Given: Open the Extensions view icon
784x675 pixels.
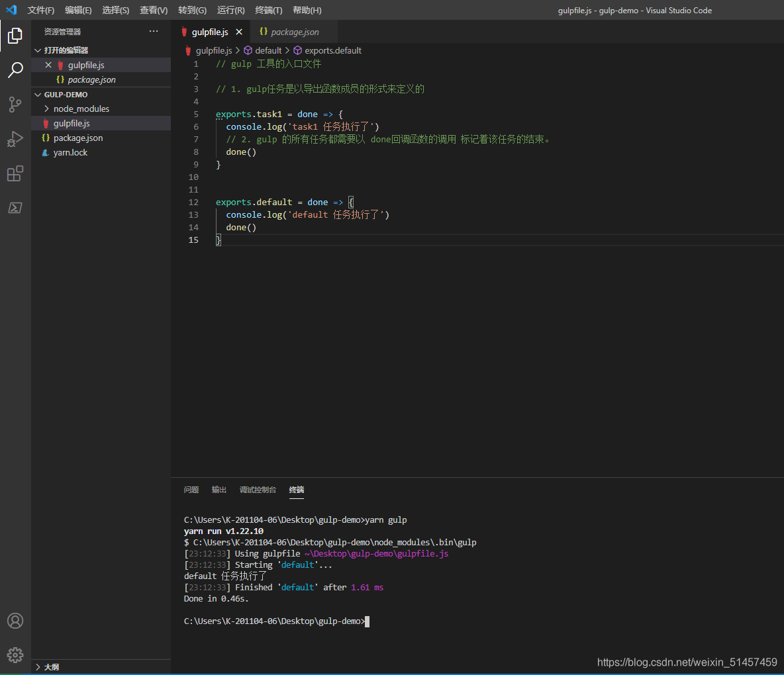Looking at the screenshot, I should [x=15, y=173].
